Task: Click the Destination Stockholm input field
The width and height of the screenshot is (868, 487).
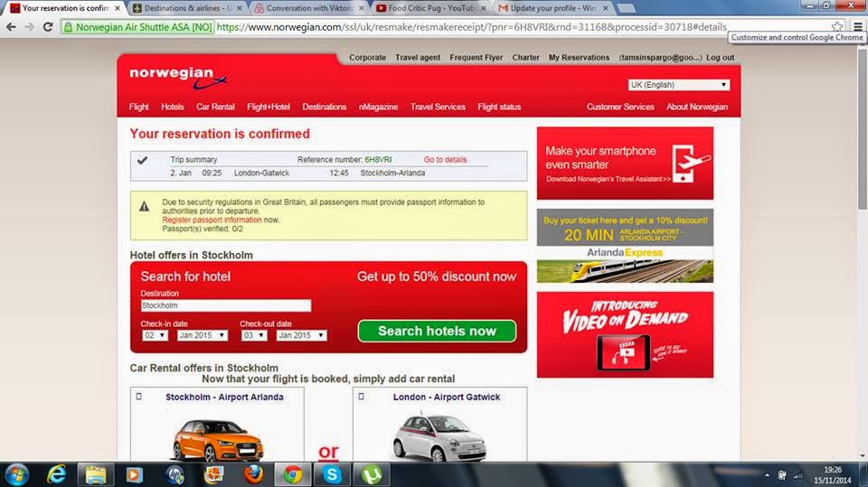Action: click(x=226, y=305)
